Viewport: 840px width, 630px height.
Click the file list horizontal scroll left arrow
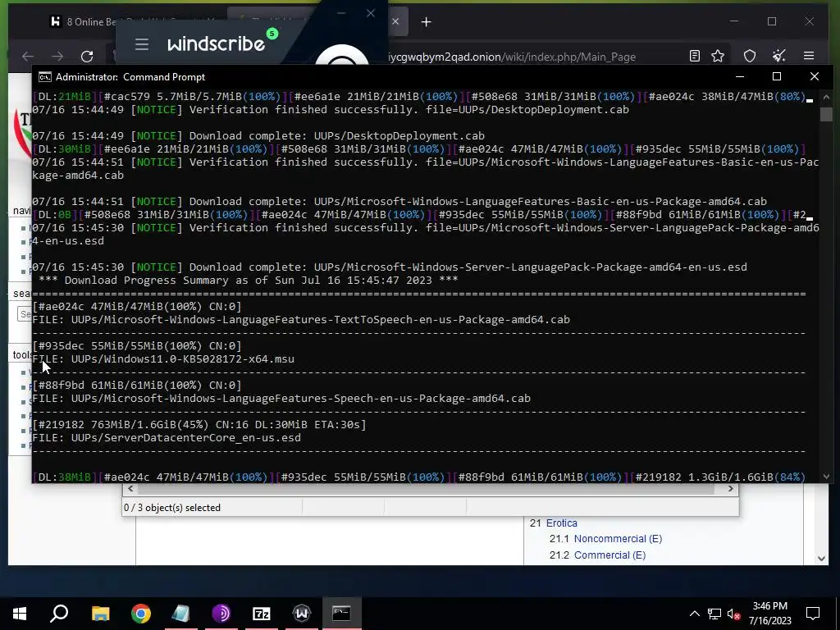click(130, 489)
